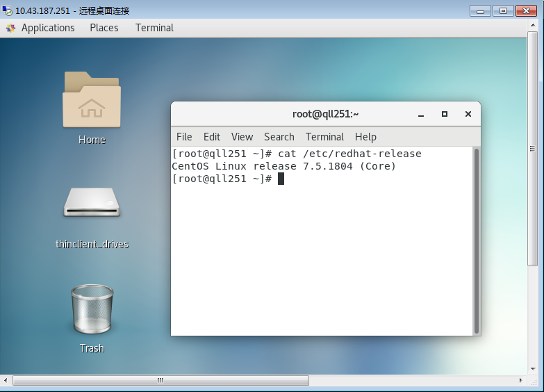Minimize the root@qll251 terminal window
Viewport: 544px width, 392px height.
click(x=421, y=114)
